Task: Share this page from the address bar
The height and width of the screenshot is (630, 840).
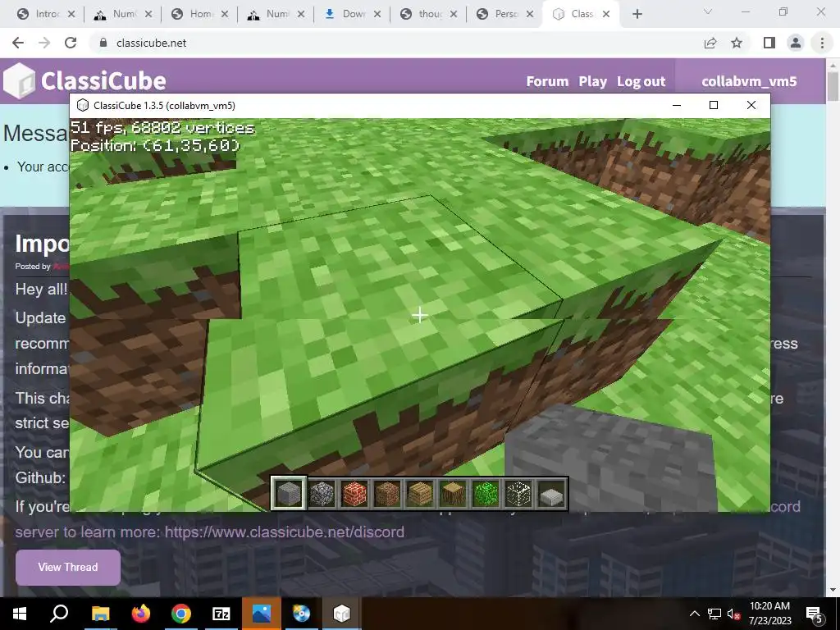Action: [710, 43]
